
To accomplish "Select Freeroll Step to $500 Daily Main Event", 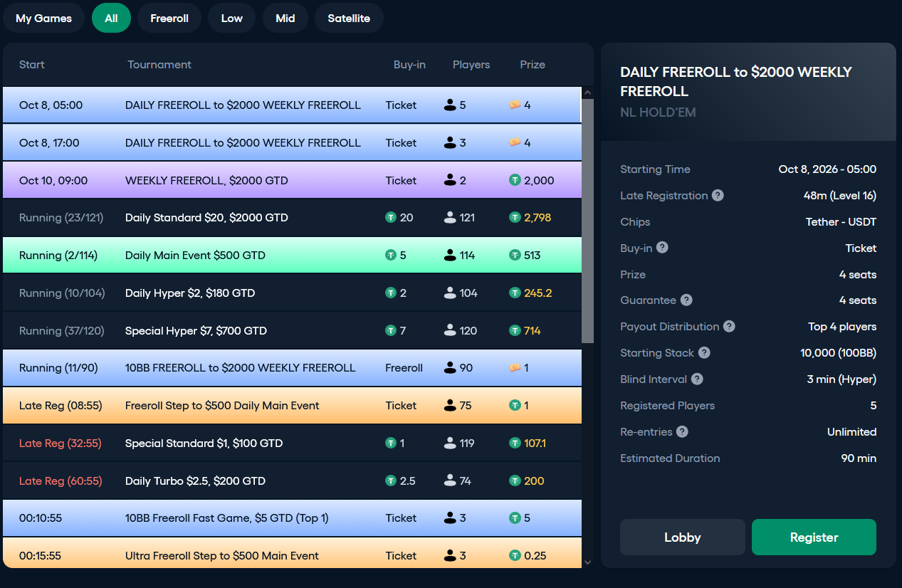I will (292, 406).
